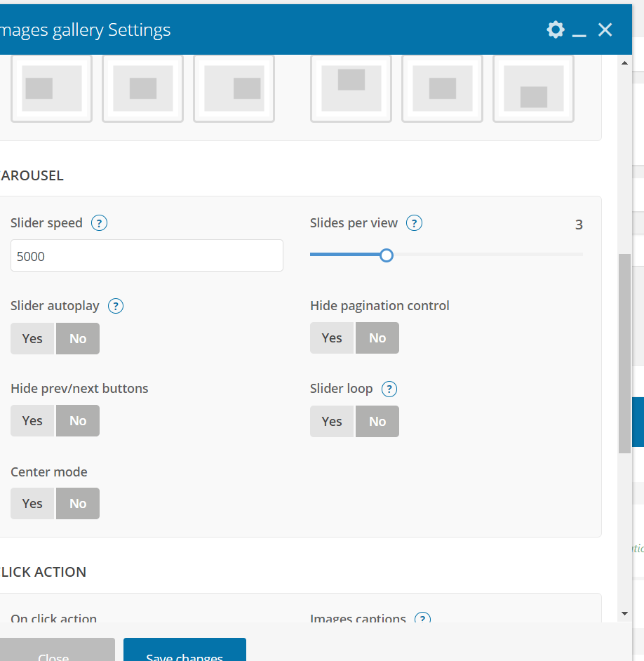Click the Slides per view slider handle
This screenshot has width=644, height=661.
coord(386,255)
